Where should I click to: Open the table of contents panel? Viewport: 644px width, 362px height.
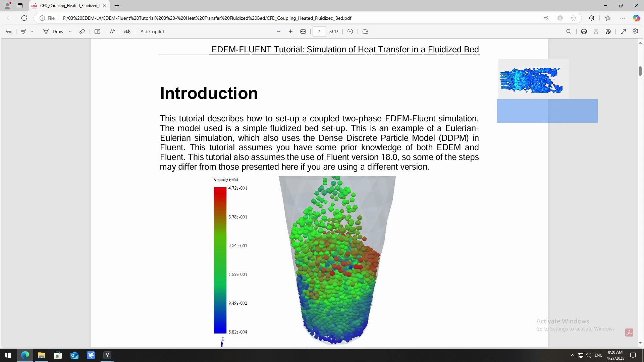pos(9,32)
